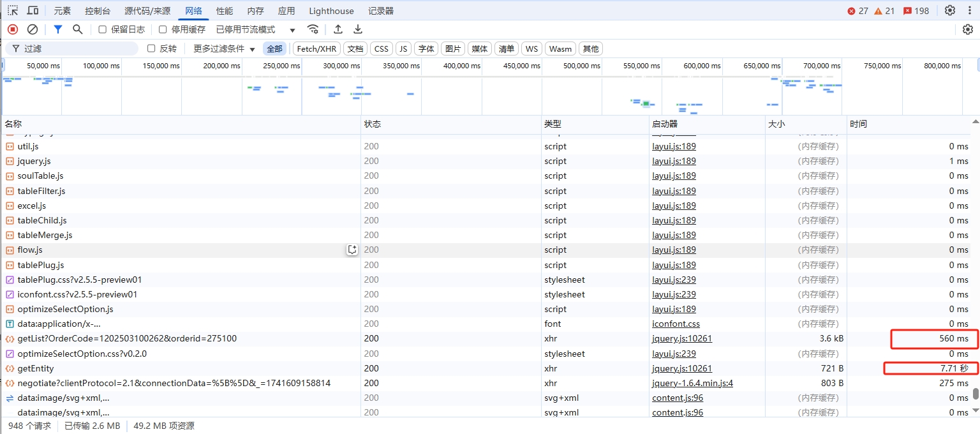Open the network search magnifier

click(78, 29)
